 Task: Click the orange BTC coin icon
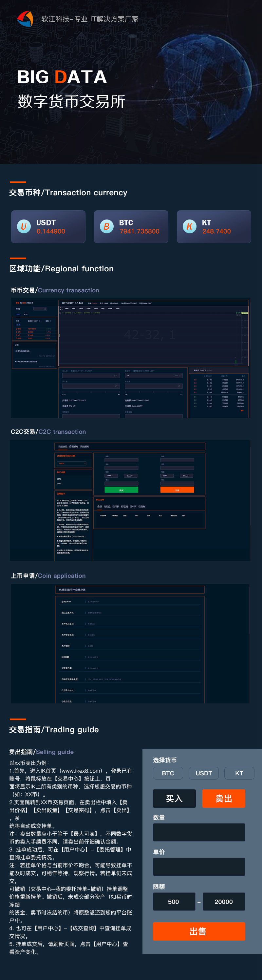tap(107, 226)
